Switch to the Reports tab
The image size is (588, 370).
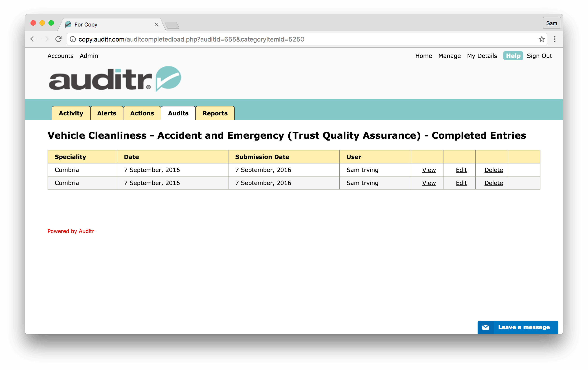coord(215,113)
